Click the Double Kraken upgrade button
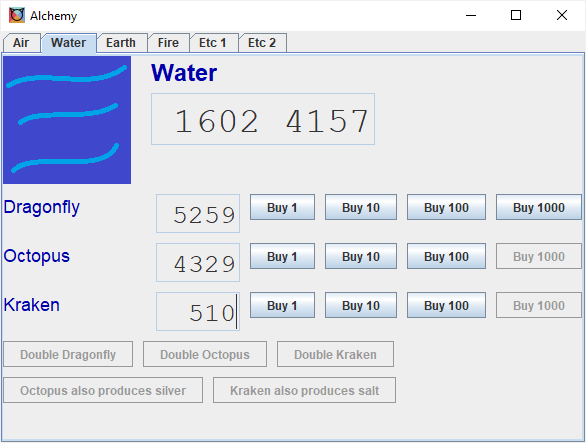Image resolution: width=586 pixels, height=443 pixels. [x=335, y=354]
